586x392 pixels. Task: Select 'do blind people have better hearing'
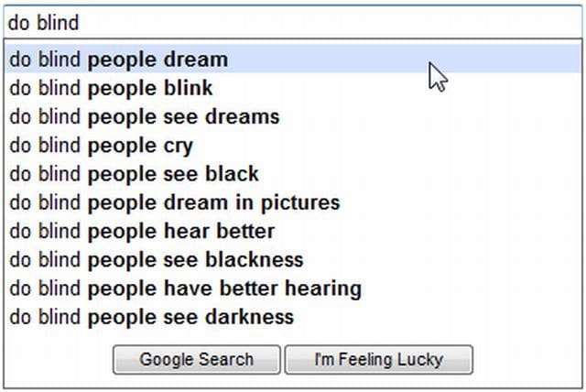(186, 289)
